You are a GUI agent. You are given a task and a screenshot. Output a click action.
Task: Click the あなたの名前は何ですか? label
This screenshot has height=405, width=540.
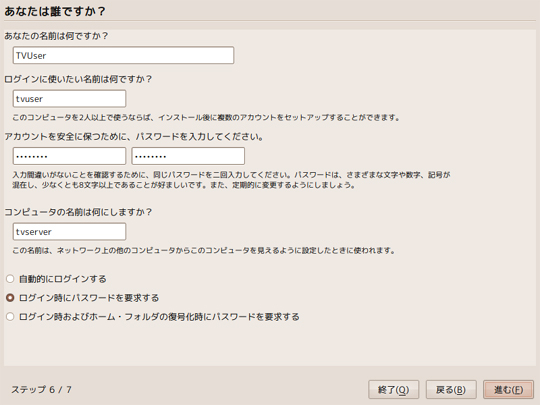pos(56,36)
